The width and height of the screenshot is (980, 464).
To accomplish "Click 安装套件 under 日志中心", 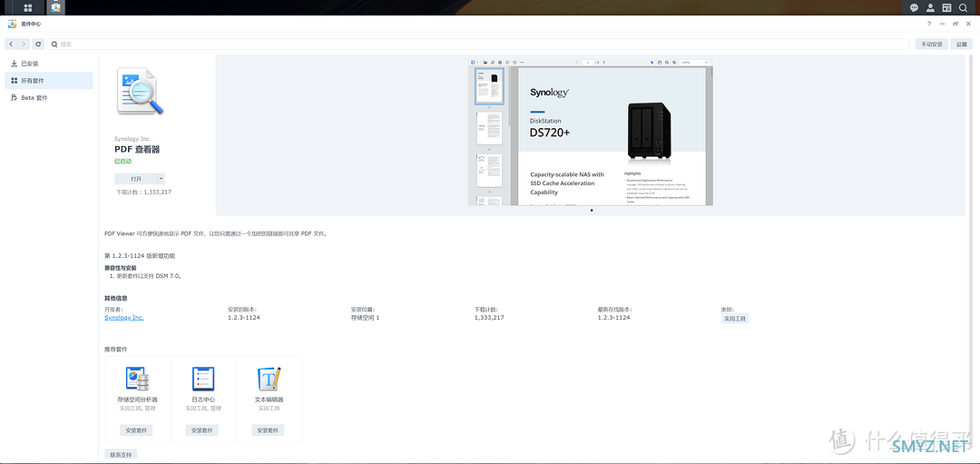I will click(201, 430).
